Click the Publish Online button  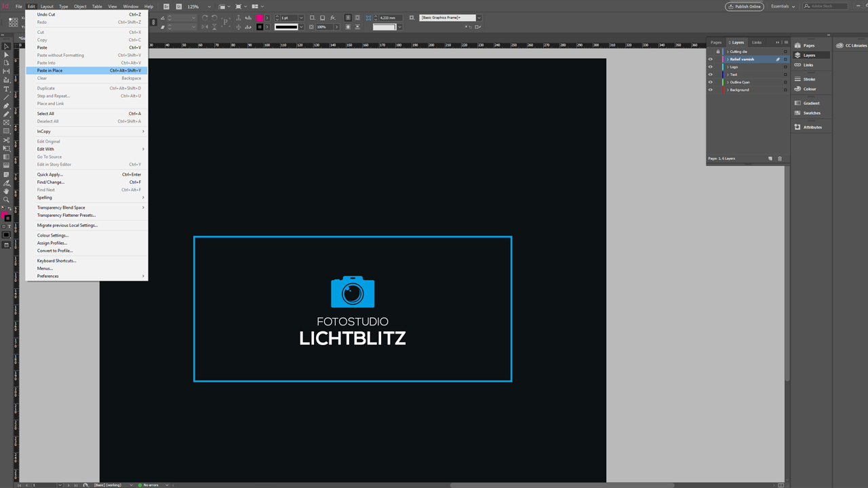[x=745, y=7]
